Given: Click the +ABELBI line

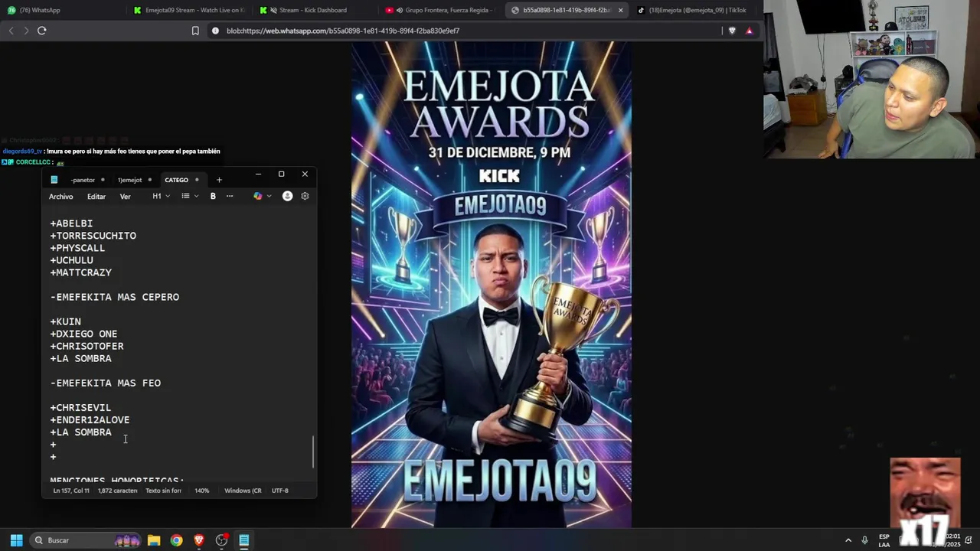Looking at the screenshot, I should [x=72, y=223].
